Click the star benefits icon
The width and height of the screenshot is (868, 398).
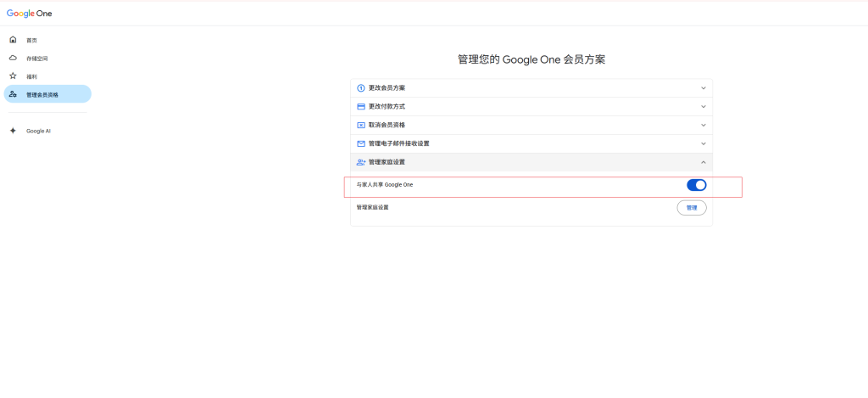pyautogui.click(x=13, y=76)
